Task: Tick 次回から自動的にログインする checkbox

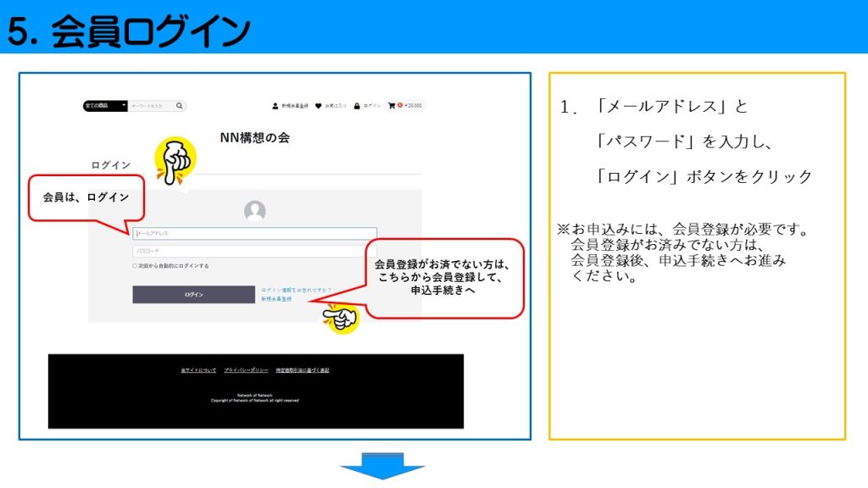Action: click(x=135, y=266)
